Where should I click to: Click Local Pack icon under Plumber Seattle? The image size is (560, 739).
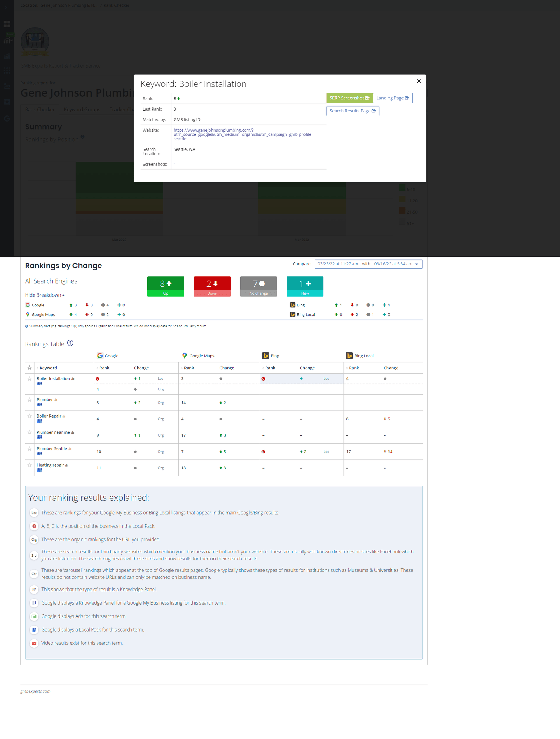coord(39,454)
